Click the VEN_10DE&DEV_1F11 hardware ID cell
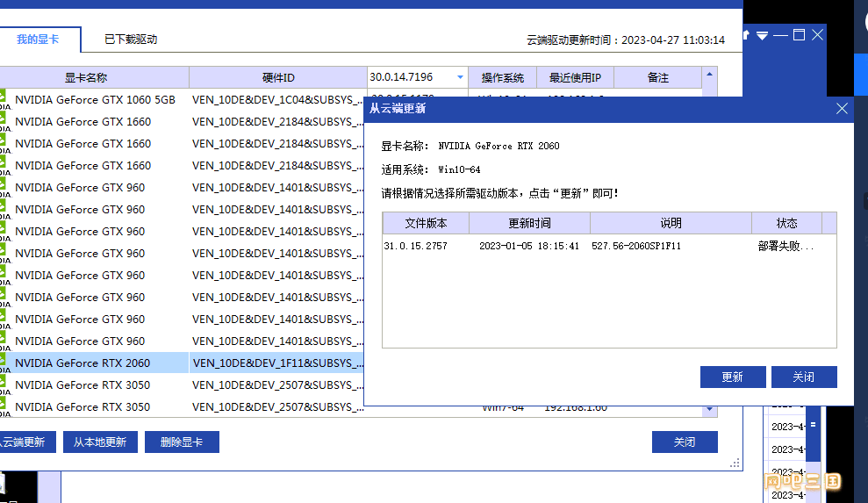The width and height of the screenshot is (868, 503). click(278, 363)
